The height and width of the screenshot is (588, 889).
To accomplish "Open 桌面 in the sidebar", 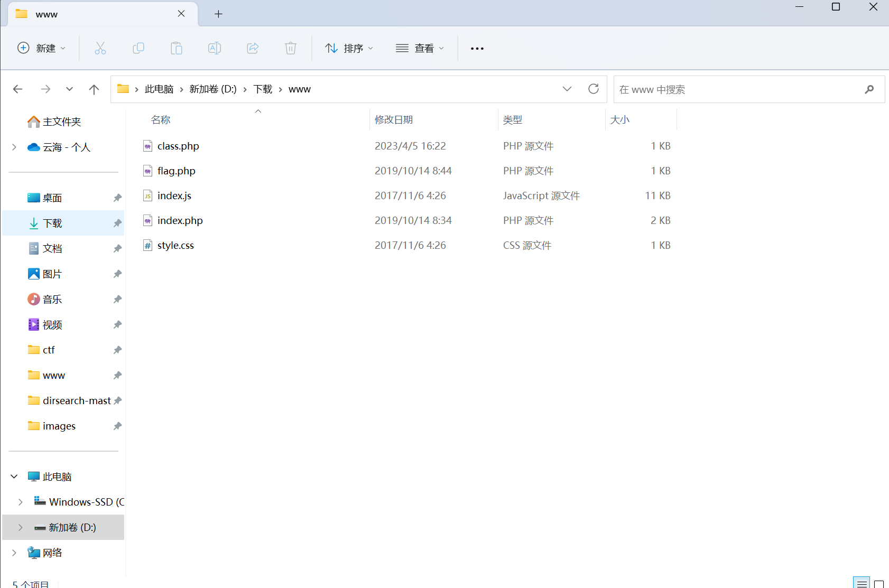I will [x=52, y=198].
